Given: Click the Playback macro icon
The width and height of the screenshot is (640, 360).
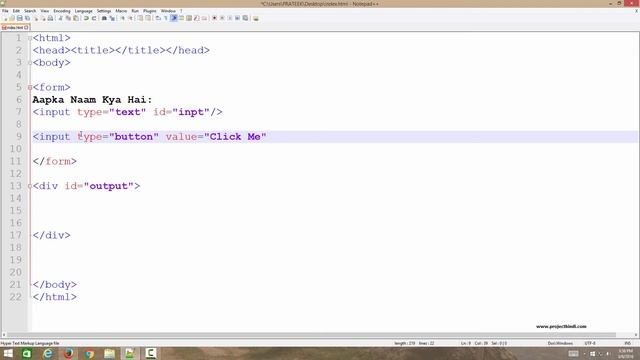Looking at the screenshot, I should pyautogui.click(x=230, y=18).
